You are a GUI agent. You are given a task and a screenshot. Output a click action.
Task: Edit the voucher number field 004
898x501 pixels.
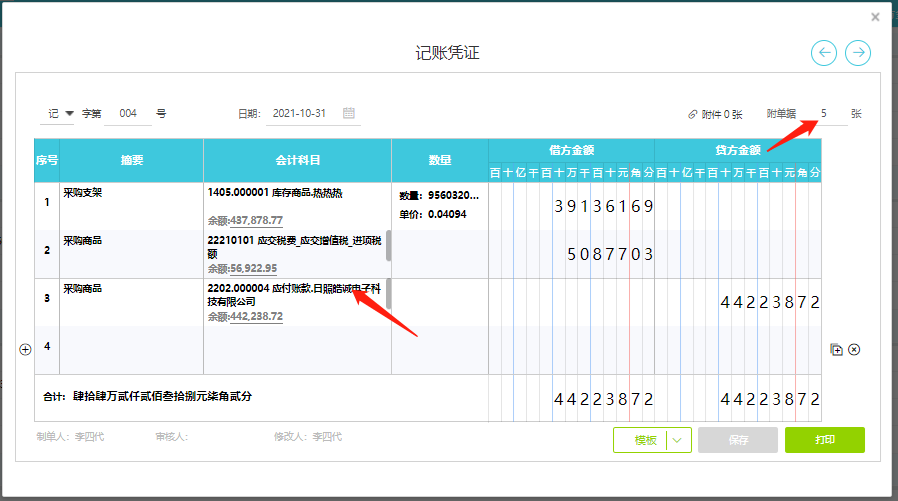(x=128, y=113)
